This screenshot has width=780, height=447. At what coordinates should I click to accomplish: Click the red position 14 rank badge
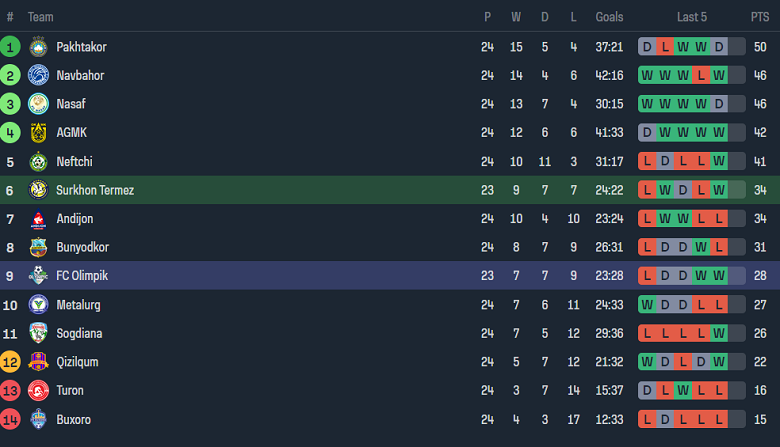tap(10, 419)
